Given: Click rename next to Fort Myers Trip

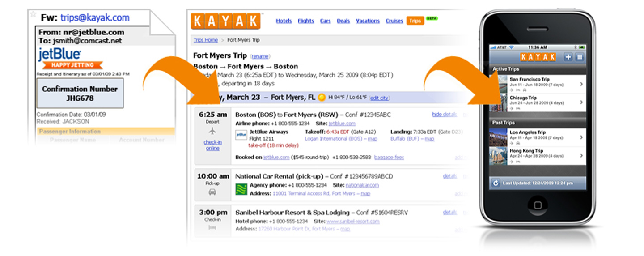Looking at the screenshot, I should pyautogui.click(x=260, y=56).
